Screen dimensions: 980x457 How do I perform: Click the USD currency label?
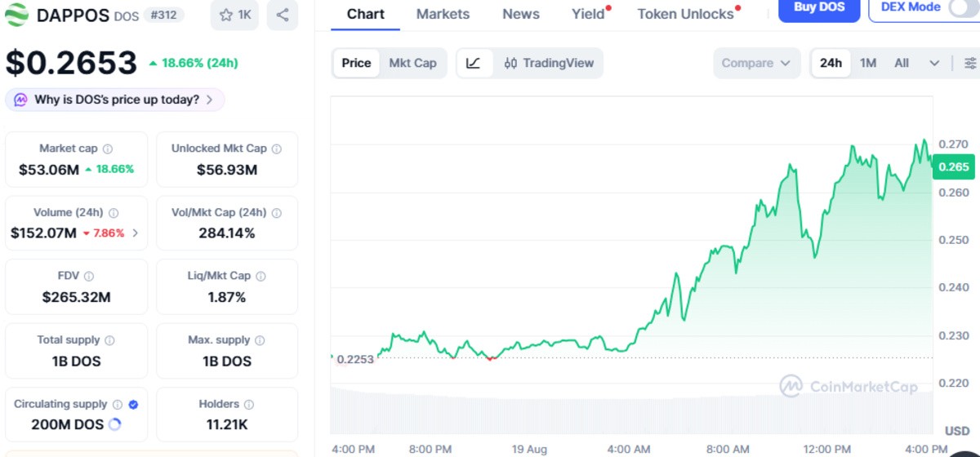(957, 430)
